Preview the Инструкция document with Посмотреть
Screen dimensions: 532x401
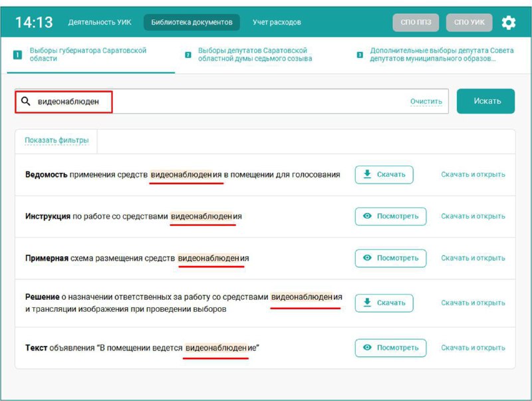pos(390,216)
